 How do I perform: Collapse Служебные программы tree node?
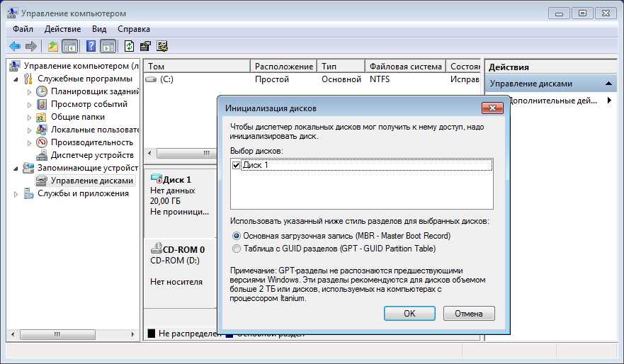click(16, 79)
